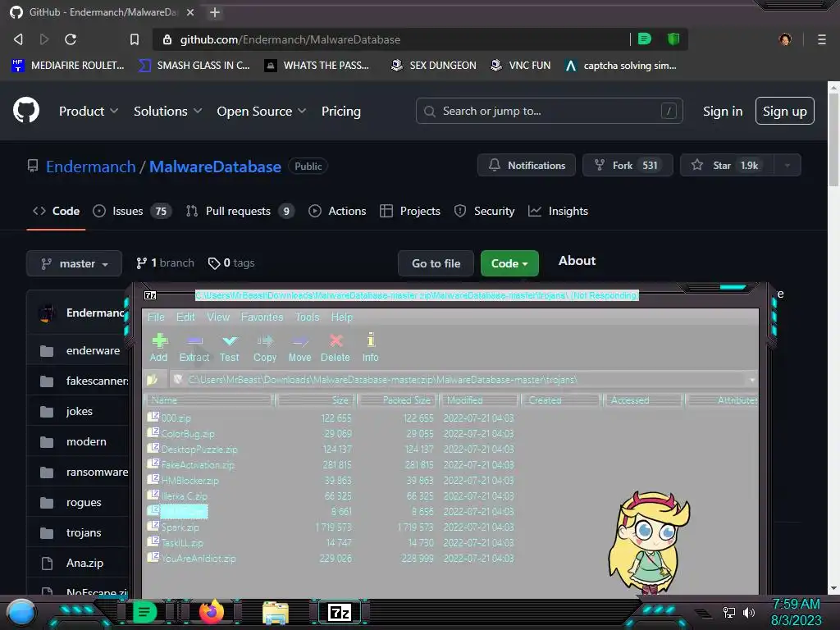Expand the Open Source dropdown
The image size is (840, 630).
click(x=262, y=111)
